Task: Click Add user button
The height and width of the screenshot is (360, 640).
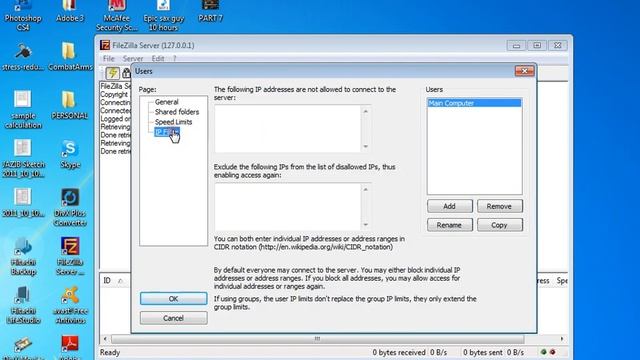Action: coord(449,206)
